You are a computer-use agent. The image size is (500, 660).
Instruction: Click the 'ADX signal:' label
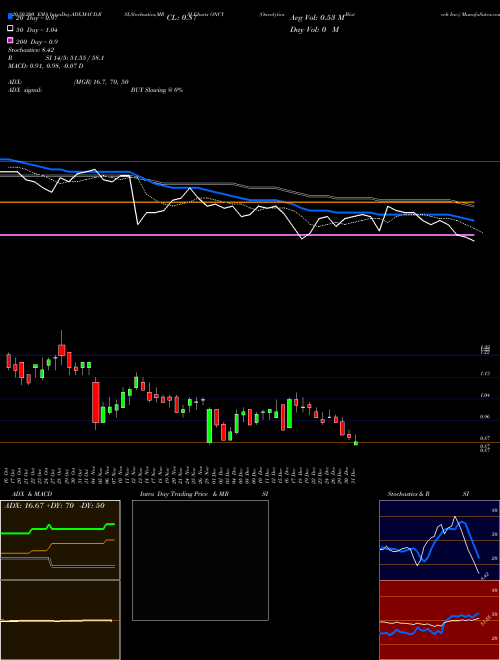(x=25, y=90)
